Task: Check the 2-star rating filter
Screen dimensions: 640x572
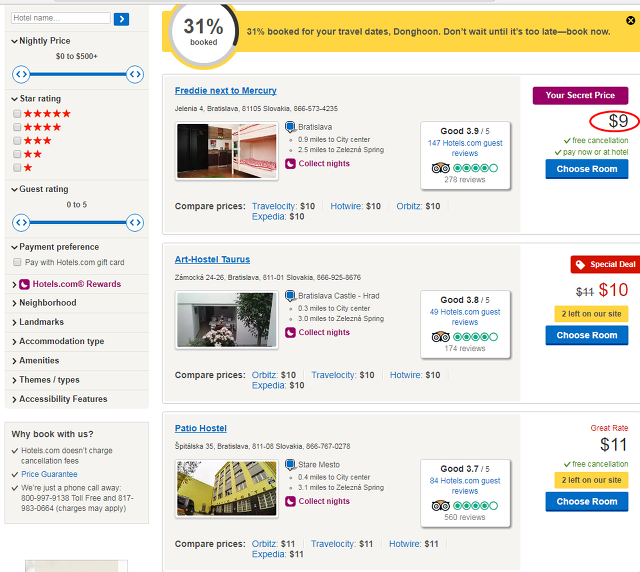Action: point(17,154)
